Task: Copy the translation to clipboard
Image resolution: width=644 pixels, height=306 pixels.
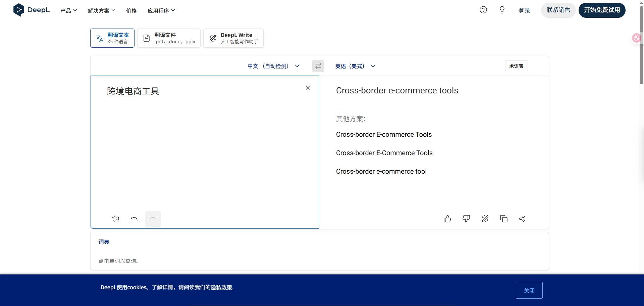Action: tap(504, 219)
